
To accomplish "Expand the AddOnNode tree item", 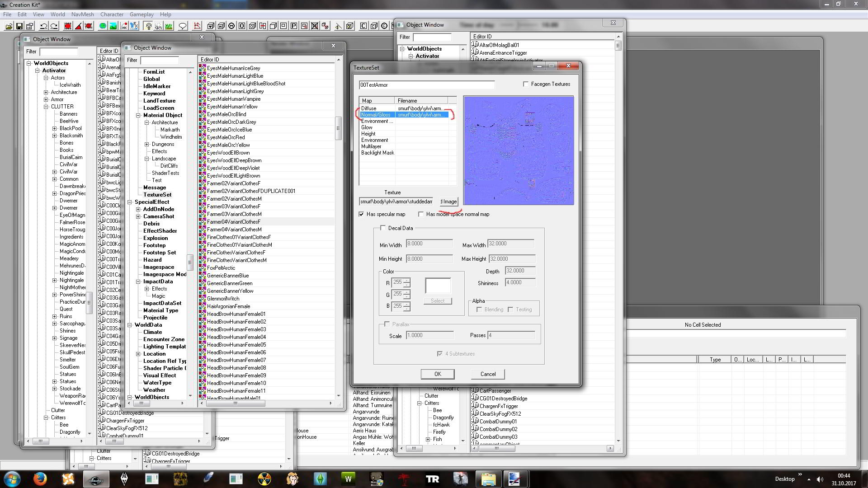I will [x=138, y=209].
